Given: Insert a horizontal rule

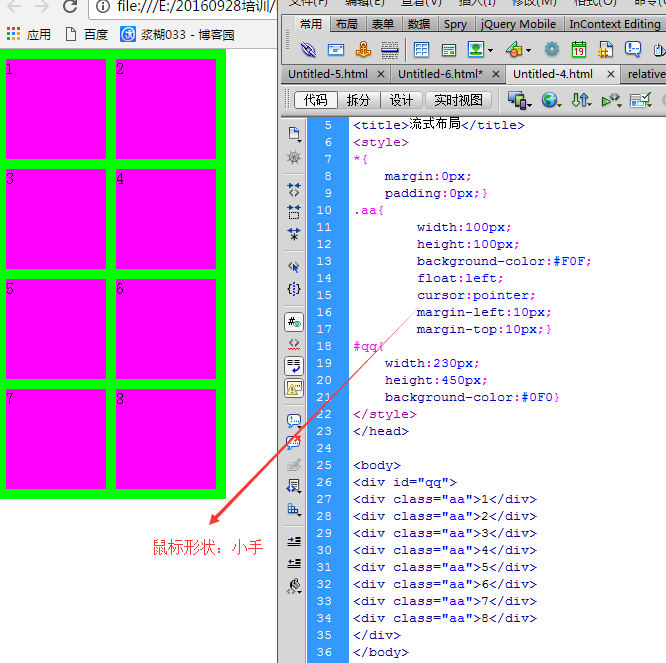Looking at the screenshot, I should pyautogui.click(x=389, y=50).
